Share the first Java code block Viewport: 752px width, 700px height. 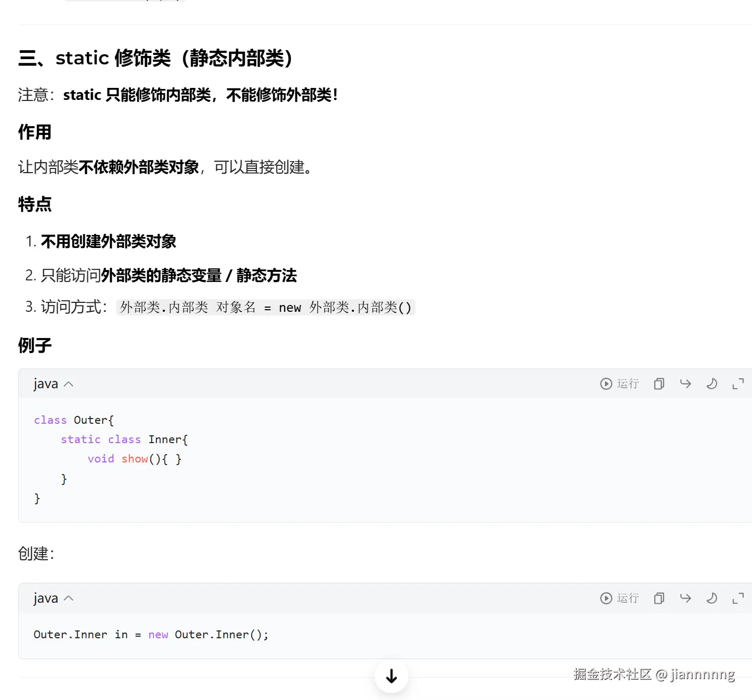pyautogui.click(x=686, y=383)
